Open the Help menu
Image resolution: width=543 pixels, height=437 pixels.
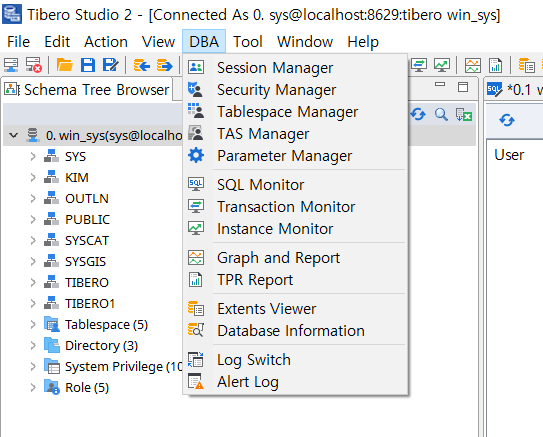click(363, 42)
